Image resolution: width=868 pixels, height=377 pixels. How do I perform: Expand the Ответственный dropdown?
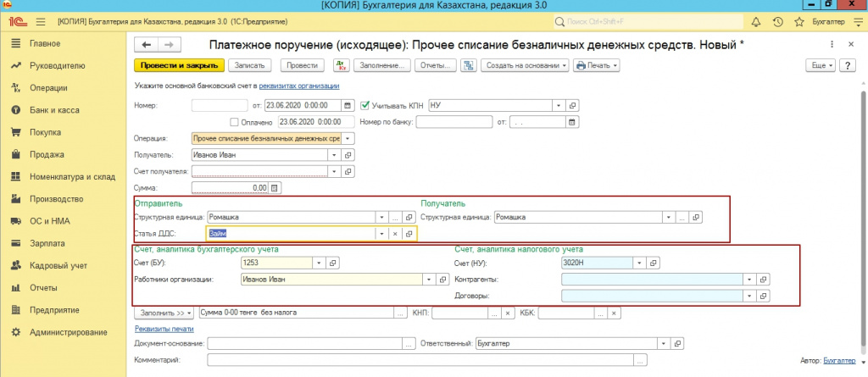coord(665,343)
